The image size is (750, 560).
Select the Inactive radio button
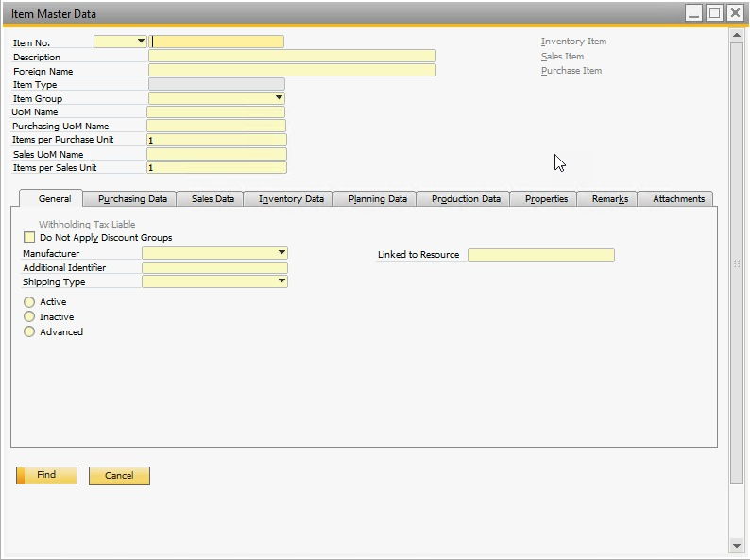coord(29,316)
